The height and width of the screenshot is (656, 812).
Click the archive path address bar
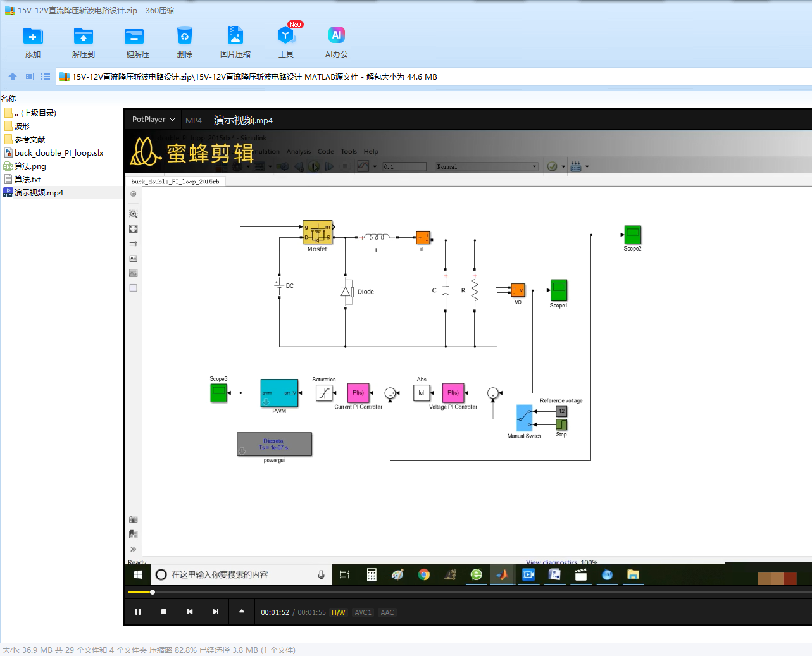point(434,77)
